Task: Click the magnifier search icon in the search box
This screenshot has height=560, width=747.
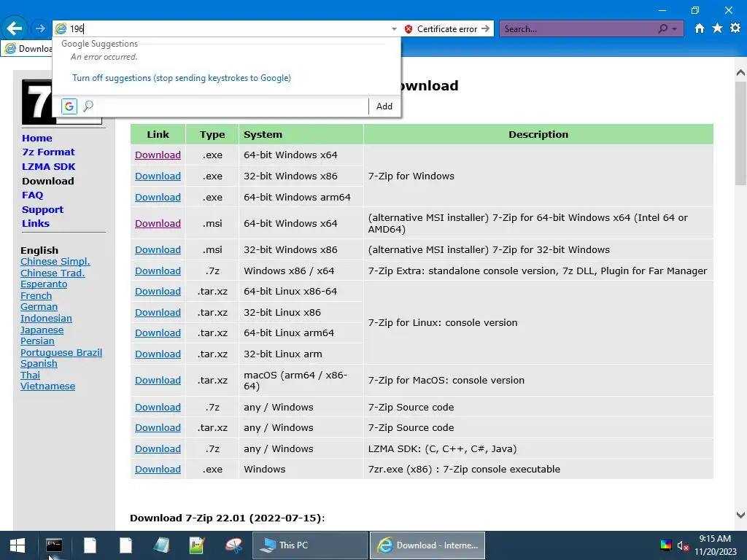Action: pyautogui.click(x=662, y=28)
